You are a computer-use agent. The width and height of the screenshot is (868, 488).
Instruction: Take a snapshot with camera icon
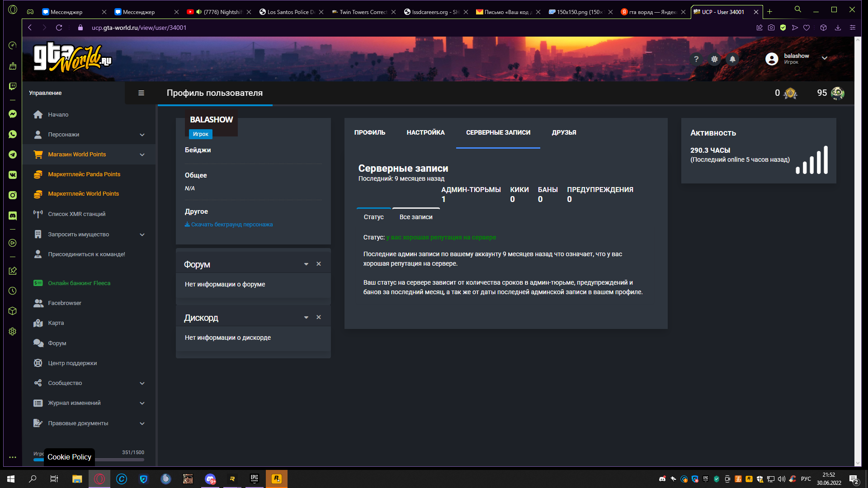pos(771,28)
